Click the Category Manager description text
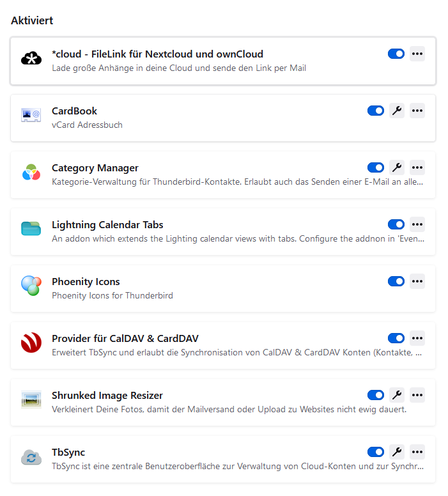The width and height of the screenshot is (448, 496). (236, 182)
